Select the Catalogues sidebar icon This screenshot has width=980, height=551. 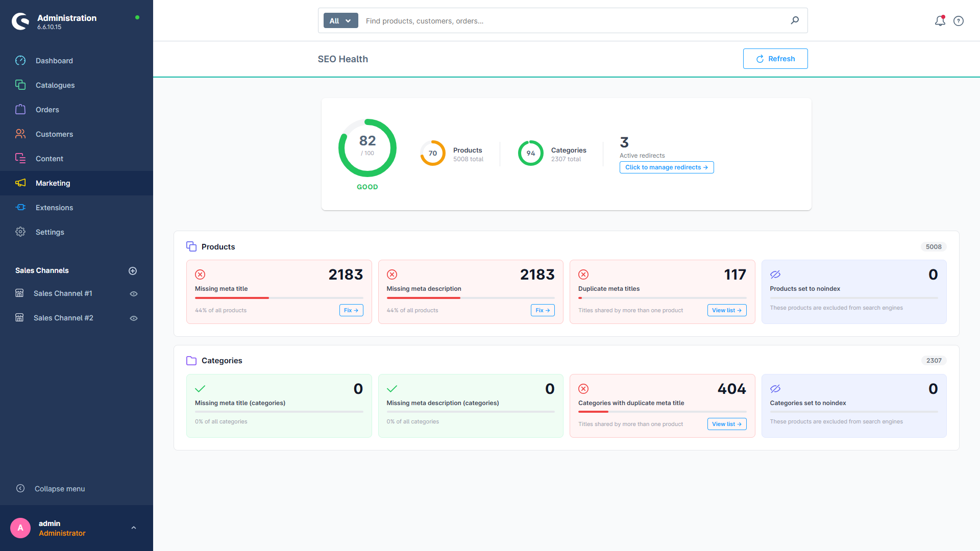pyautogui.click(x=20, y=85)
